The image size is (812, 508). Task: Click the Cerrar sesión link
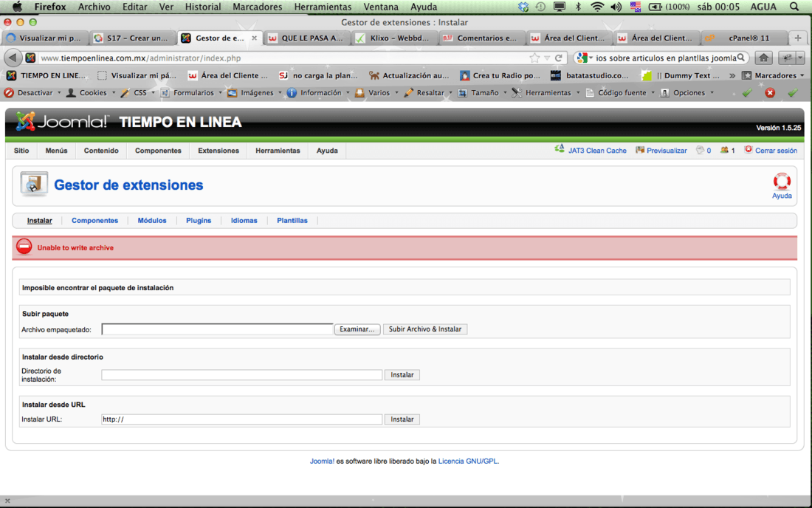(776, 151)
